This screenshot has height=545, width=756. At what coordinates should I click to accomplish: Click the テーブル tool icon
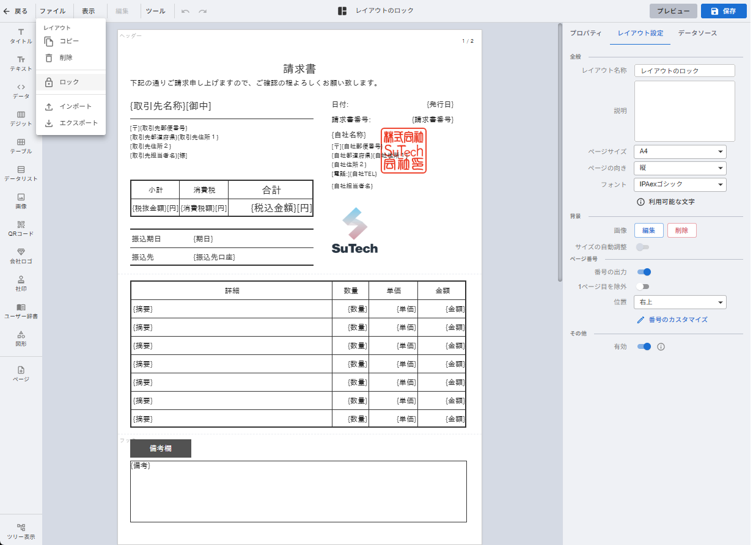pos(21,145)
